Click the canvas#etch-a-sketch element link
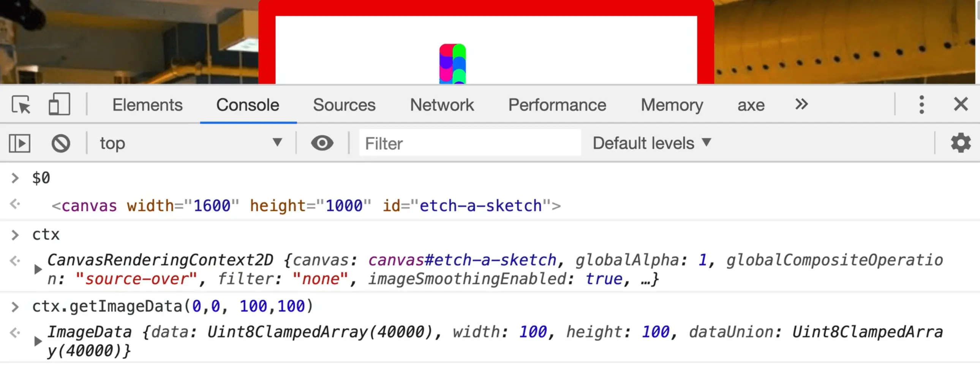 [462, 261]
